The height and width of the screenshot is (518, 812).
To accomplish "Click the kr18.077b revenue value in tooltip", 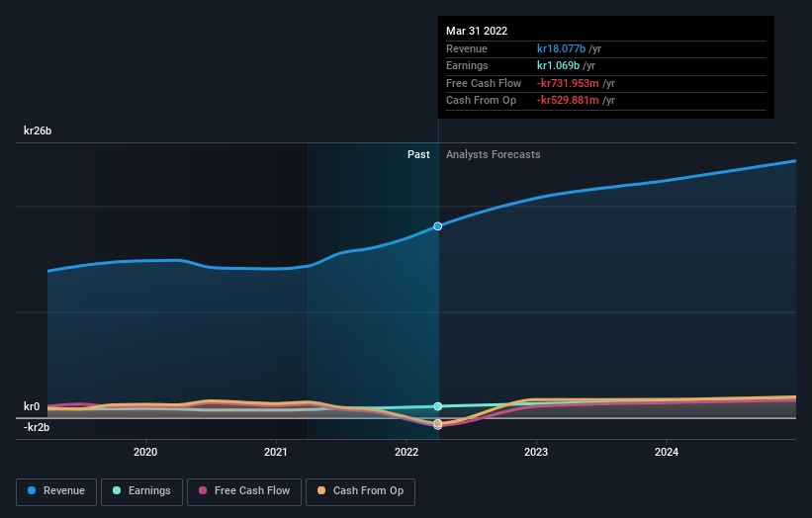I will (561, 48).
